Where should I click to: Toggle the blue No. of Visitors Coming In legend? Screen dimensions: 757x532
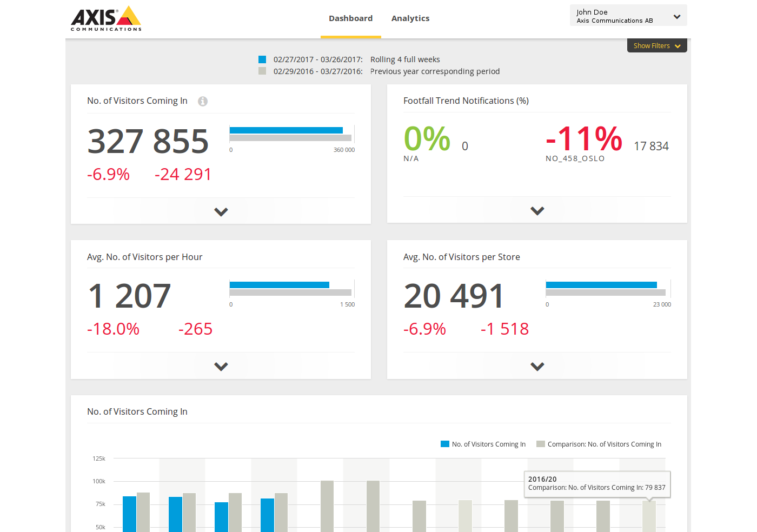pyautogui.click(x=483, y=444)
